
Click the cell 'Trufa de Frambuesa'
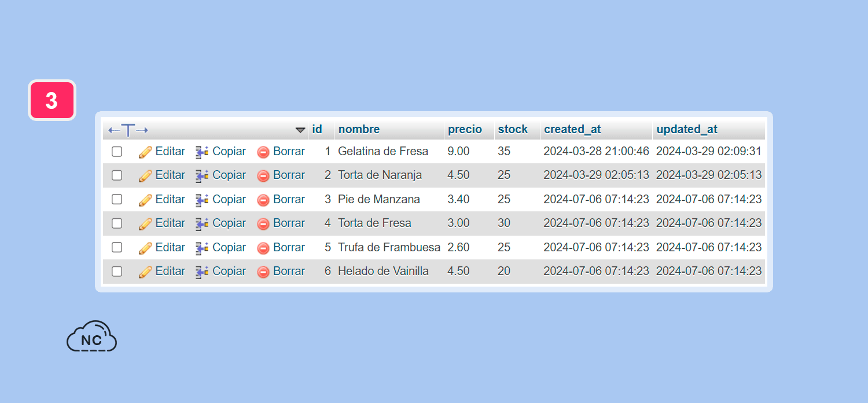pyautogui.click(x=389, y=247)
